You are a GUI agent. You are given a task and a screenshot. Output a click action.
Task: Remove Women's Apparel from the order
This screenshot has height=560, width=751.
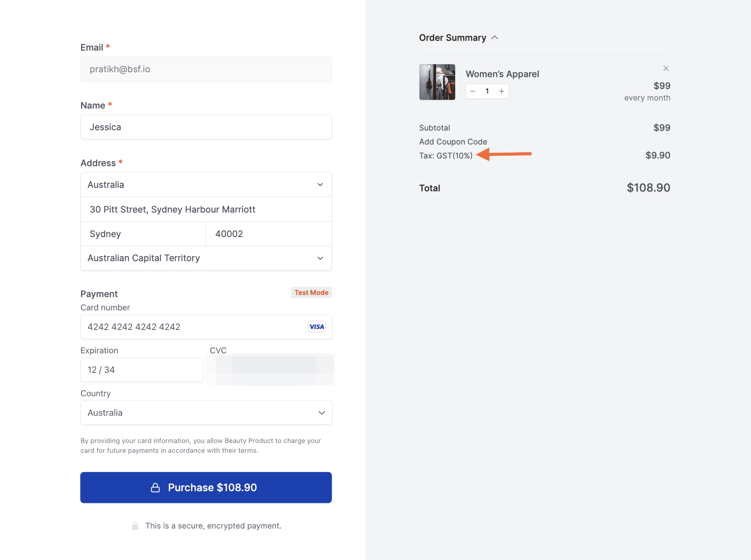[666, 69]
